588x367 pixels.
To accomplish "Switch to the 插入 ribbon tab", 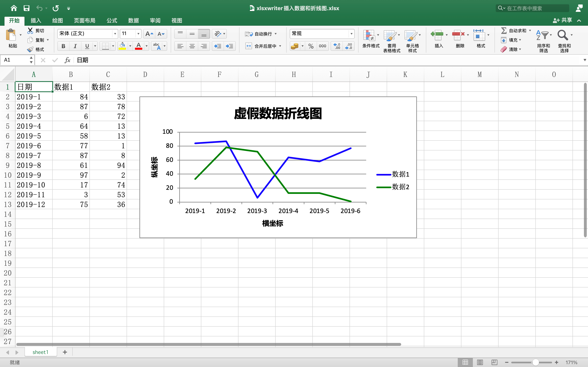I will click(36, 21).
